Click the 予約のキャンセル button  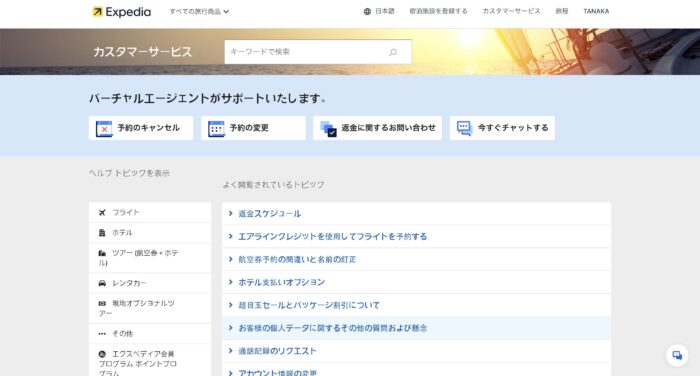click(141, 128)
